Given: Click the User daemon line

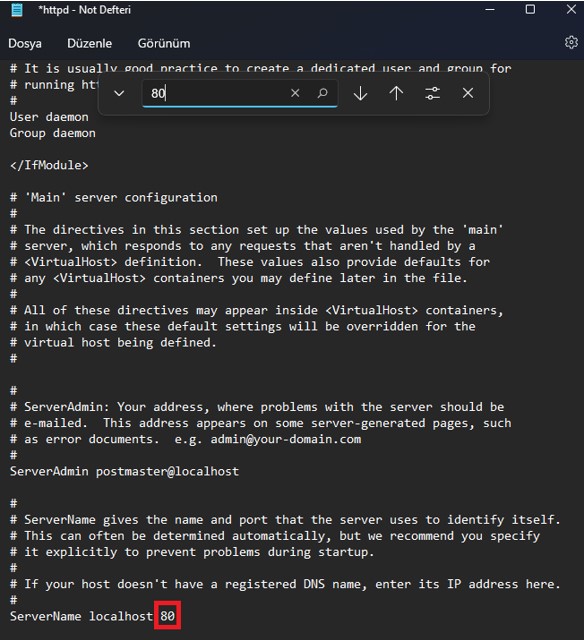Looking at the screenshot, I should pos(49,117).
